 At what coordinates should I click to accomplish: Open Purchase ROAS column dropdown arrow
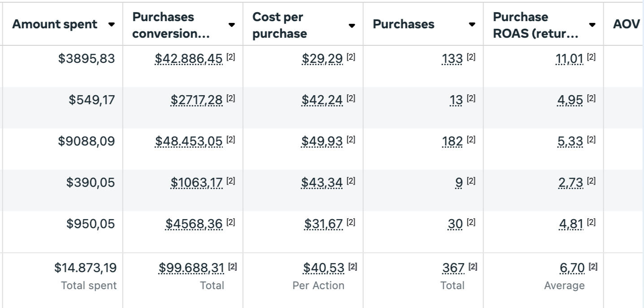pyautogui.click(x=592, y=25)
